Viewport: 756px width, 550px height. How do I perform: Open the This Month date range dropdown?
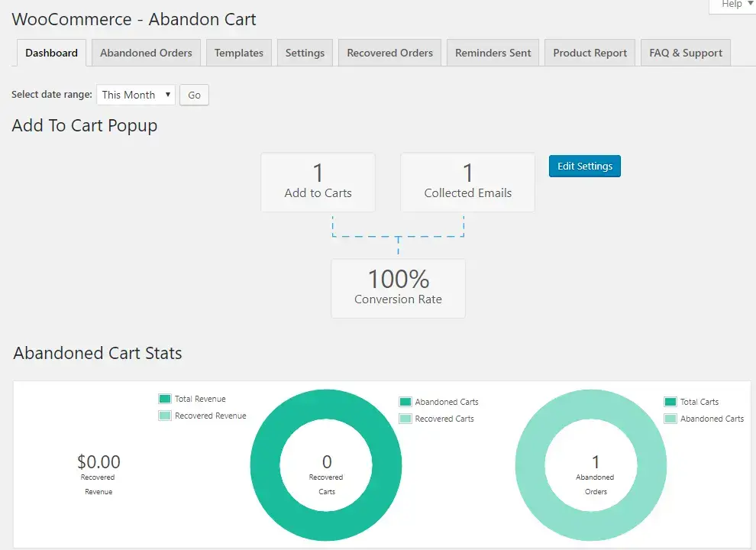coord(136,95)
